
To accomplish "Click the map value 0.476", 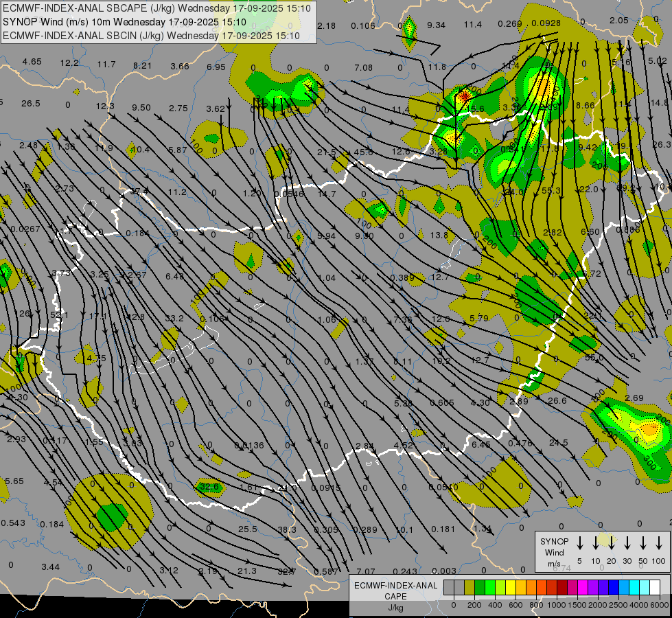I will click(x=520, y=443).
